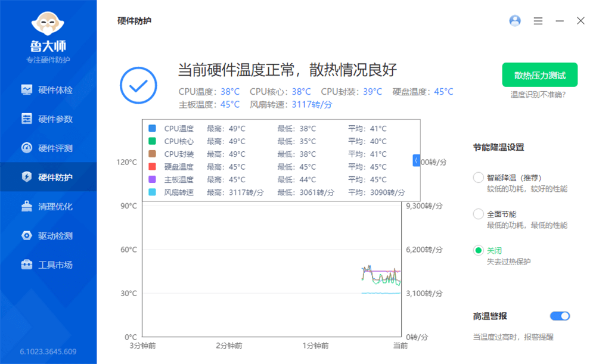Start the 散热压力测试 stress test
This screenshot has width=596, height=364.
pyautogui.click(x=540, y=75)
